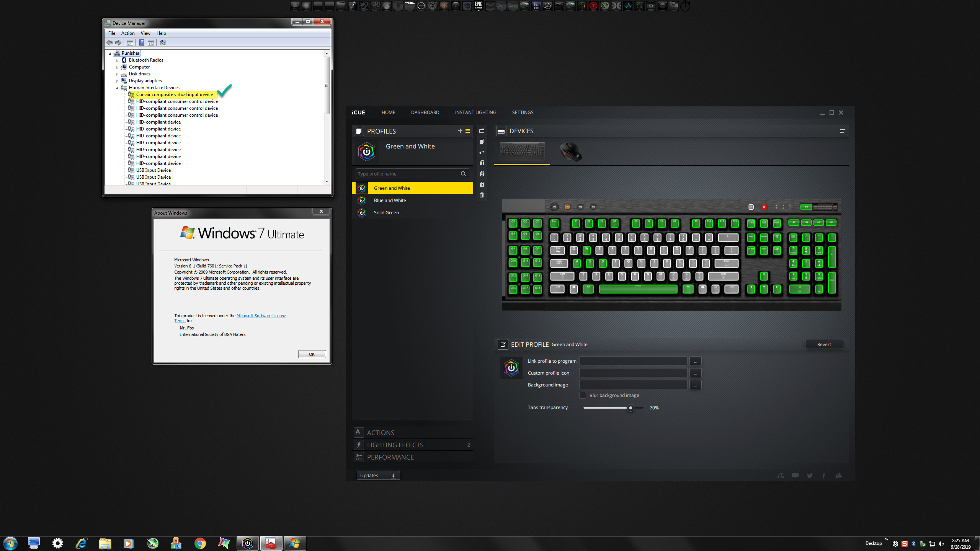Collapse the Punisher root node

point(110,54)
